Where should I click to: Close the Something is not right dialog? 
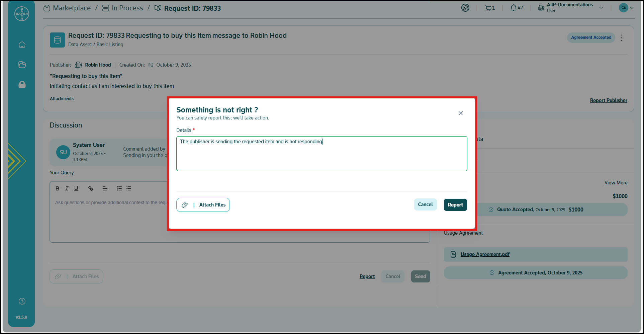click(460, 113)
